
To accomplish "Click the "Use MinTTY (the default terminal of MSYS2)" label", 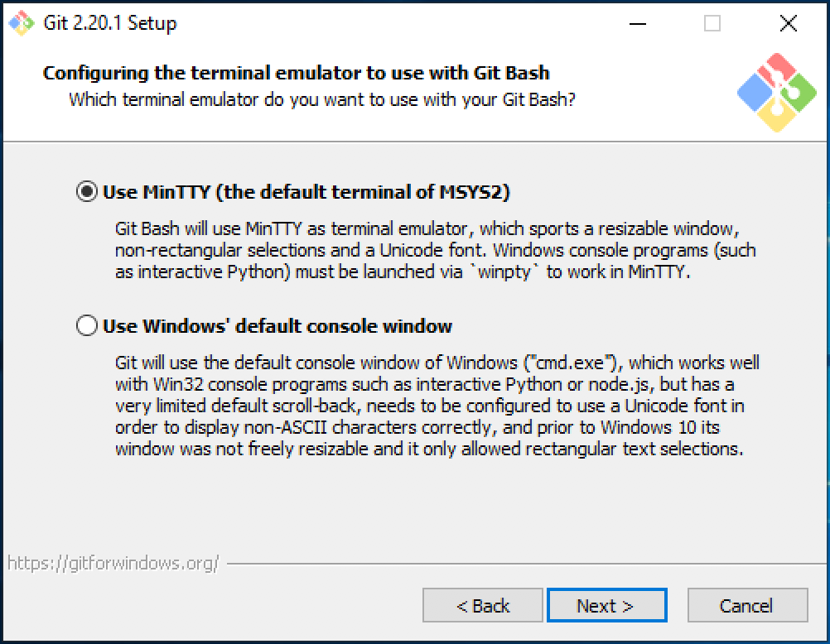I will point(306,192).
